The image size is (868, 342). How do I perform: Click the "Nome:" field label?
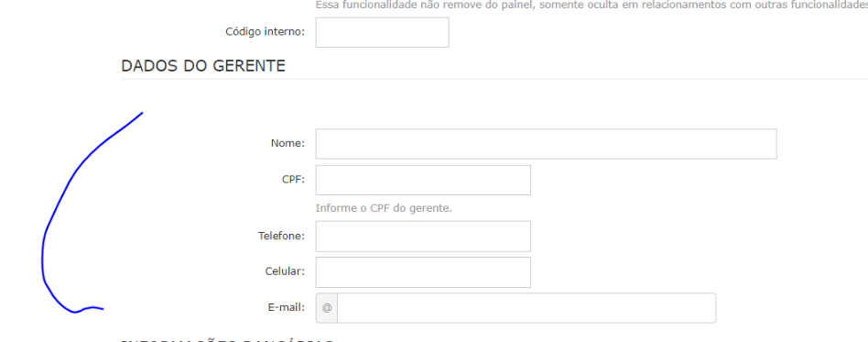click(x=288, y=143)
